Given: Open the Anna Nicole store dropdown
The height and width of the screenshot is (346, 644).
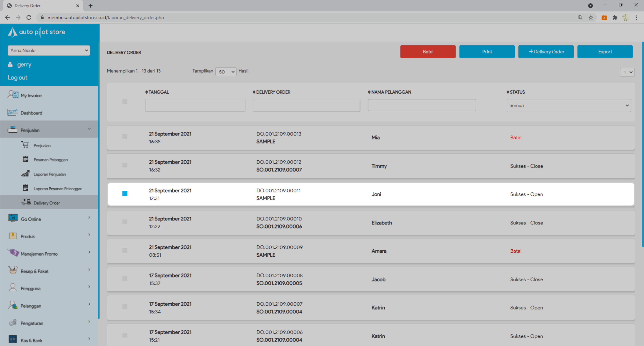Looking at the screenshot, I should click(49, 51).
